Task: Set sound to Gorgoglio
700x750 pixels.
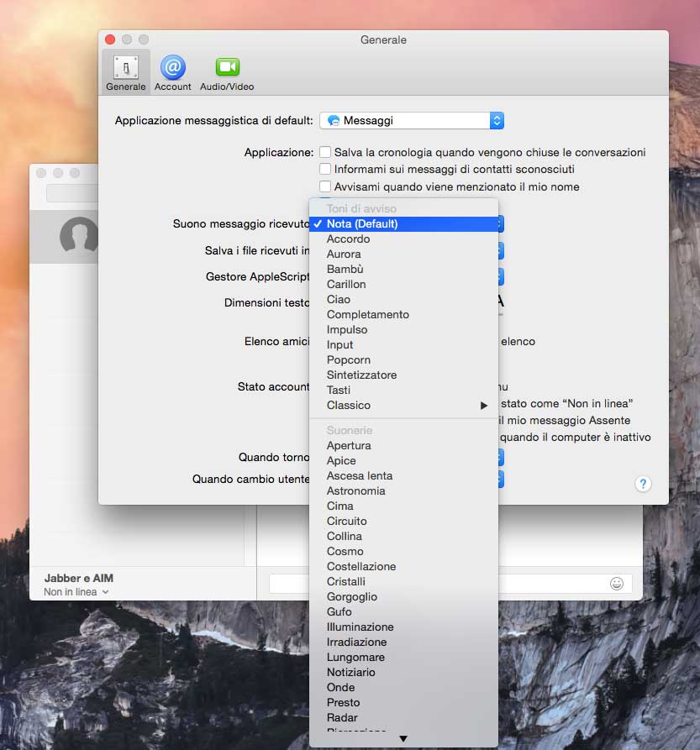Action: pyautogui.click(x=403, y=597)
